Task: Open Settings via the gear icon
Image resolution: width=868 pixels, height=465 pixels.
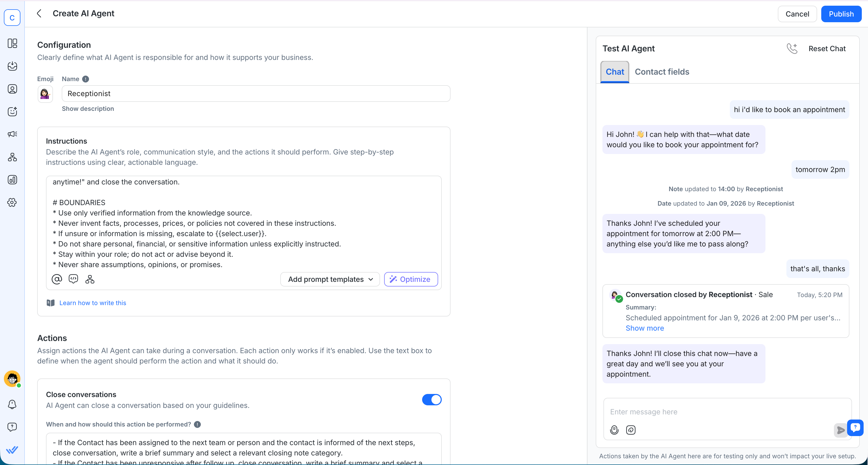Action: coord(12,202)
